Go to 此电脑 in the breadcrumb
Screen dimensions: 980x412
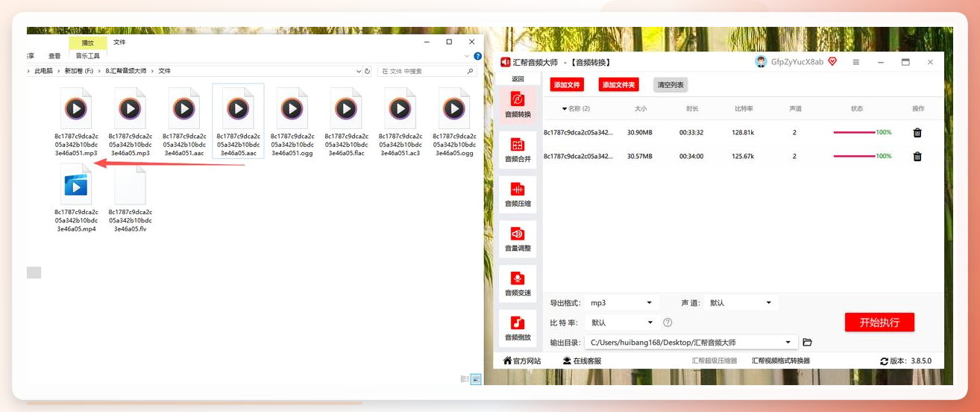click(x=43, y=71)
